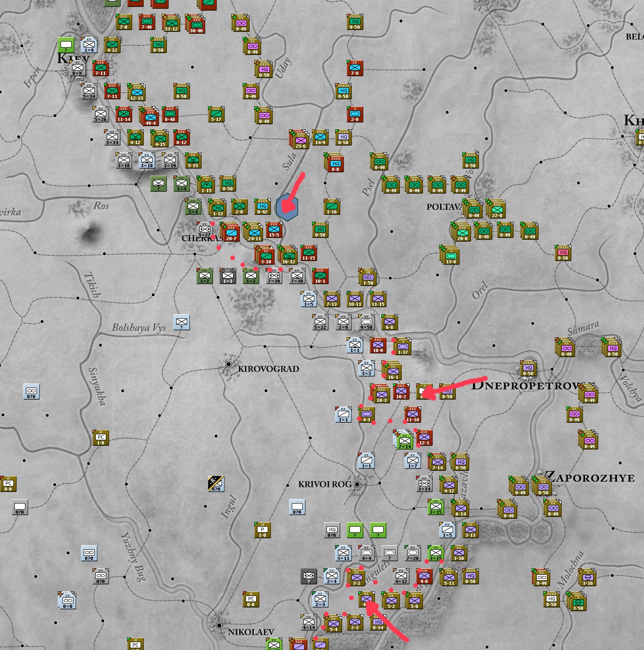The image size is (644, 650).
Task: Pick the gray 7=20 panzer counter
Action: [x=413, y=553]
